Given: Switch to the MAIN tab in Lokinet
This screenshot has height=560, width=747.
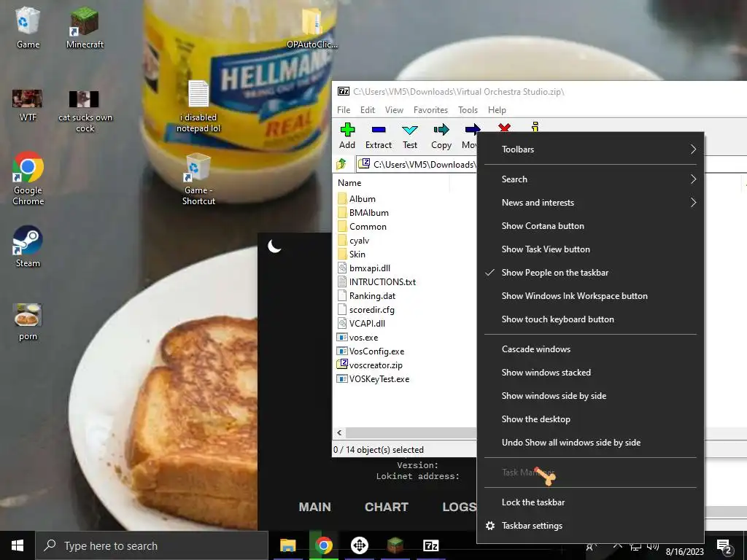Looking at the screenshot, I should point(315,507).
